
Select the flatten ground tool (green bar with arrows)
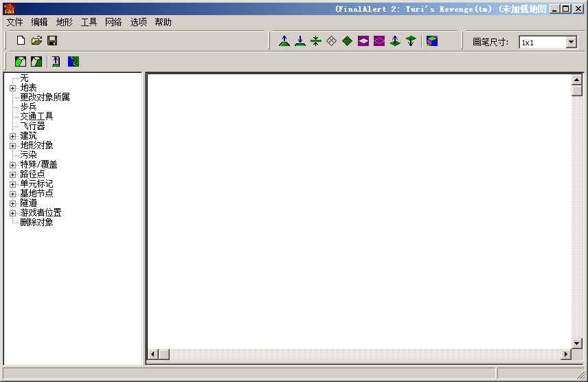[316, 41]
